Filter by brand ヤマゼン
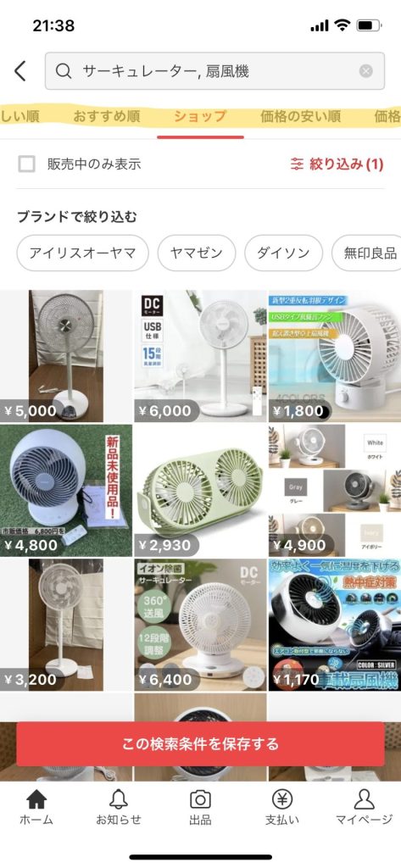The height and width of the screenshot is (868, 401). (x=197, y=253)
